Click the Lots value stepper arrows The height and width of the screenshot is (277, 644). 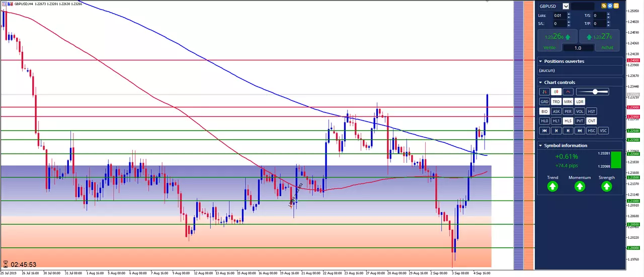[569, 16]
